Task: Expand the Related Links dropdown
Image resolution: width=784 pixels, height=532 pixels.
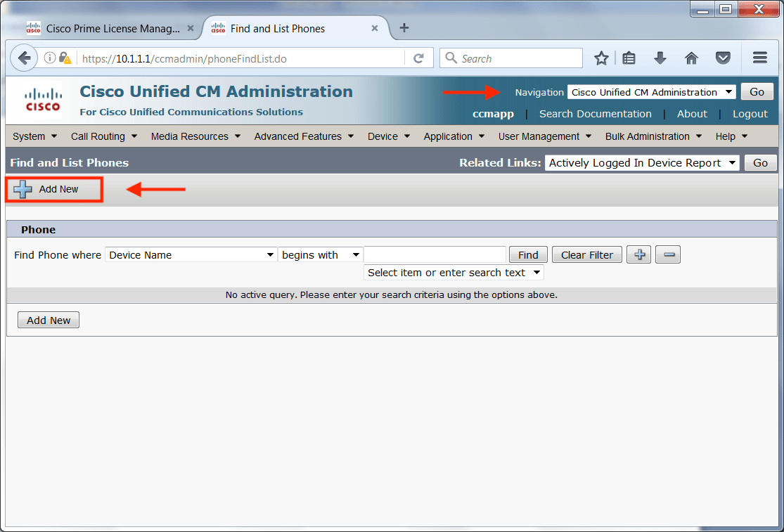Action: pyautogui.click(x=642, y=163)
